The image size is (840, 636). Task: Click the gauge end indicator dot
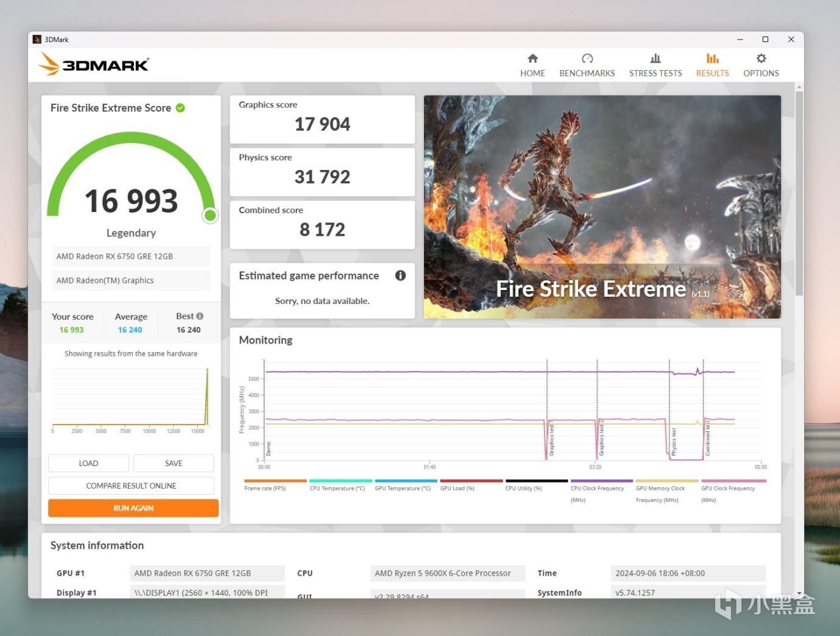click(210, 215)
